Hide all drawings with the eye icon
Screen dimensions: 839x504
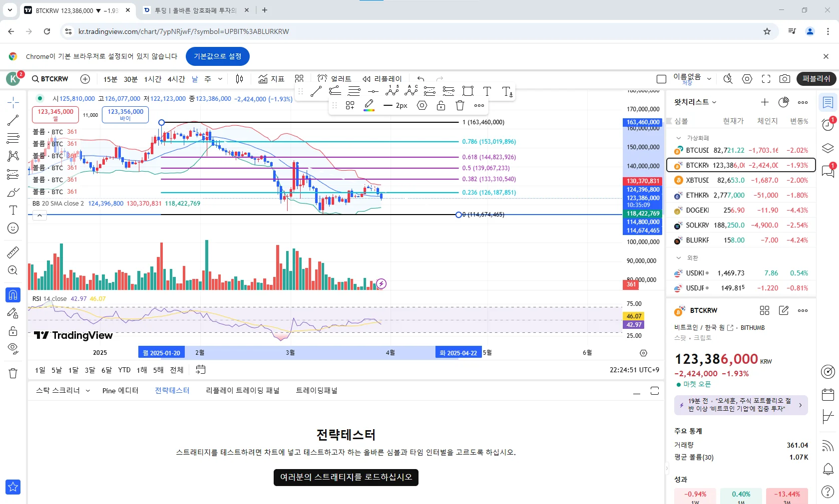(13, 348)
